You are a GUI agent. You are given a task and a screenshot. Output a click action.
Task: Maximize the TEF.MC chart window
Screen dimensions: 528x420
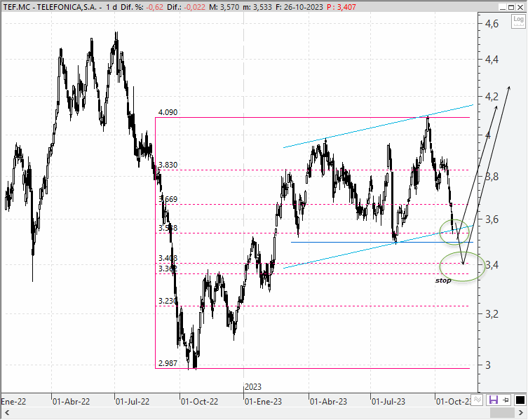(x=511, y=7)
